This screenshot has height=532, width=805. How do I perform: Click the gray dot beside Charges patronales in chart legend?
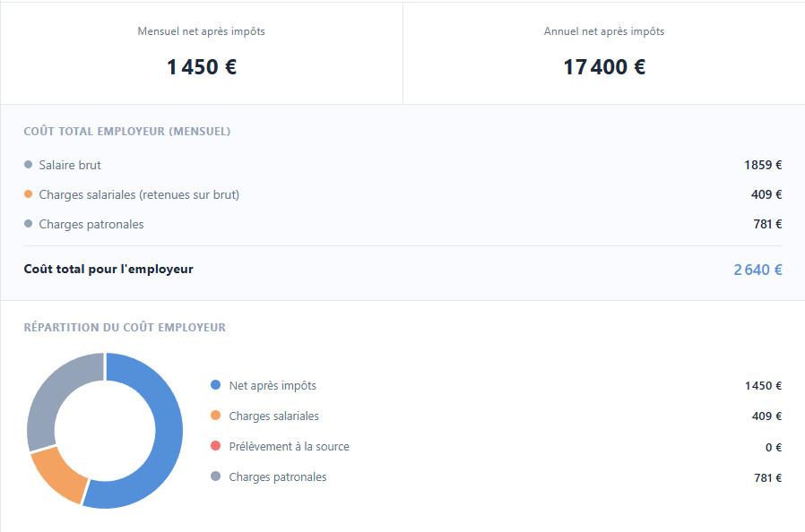coord(215,476)
